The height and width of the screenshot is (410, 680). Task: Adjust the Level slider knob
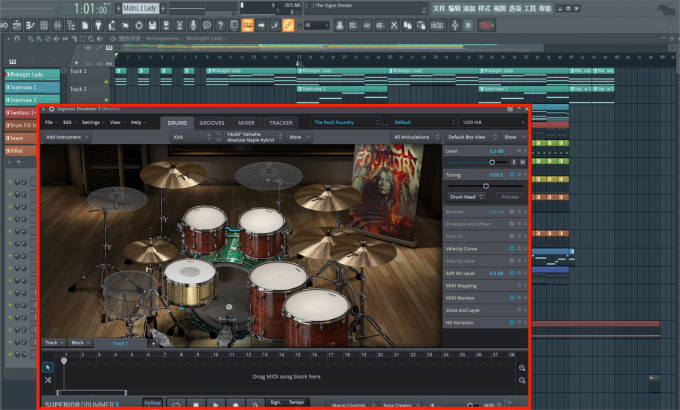coord(492,162)
